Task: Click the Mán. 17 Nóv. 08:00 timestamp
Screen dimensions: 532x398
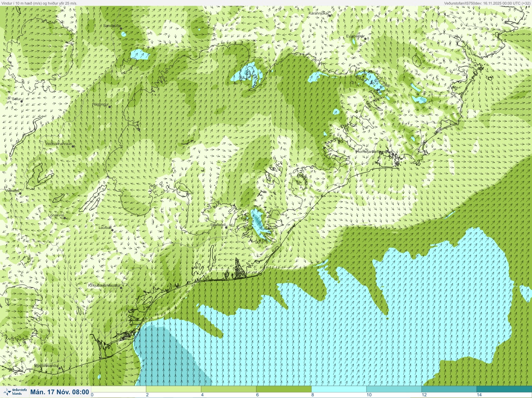Action: 60,392
